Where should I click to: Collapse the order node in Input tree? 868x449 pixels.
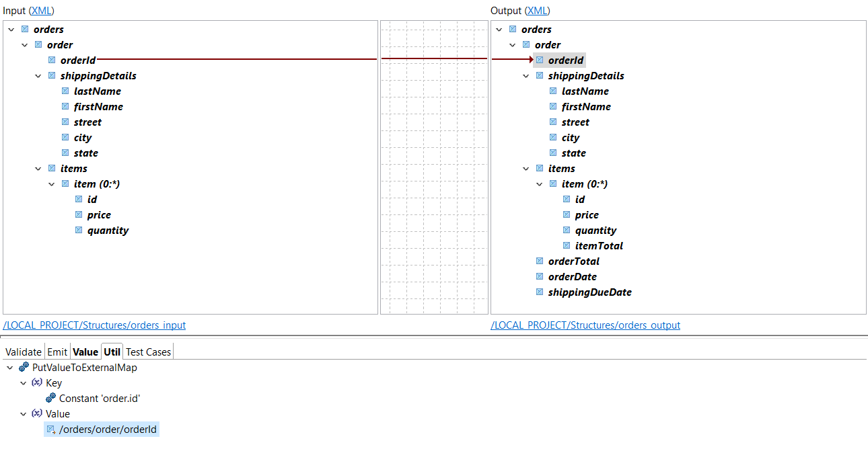pos(25,44)
